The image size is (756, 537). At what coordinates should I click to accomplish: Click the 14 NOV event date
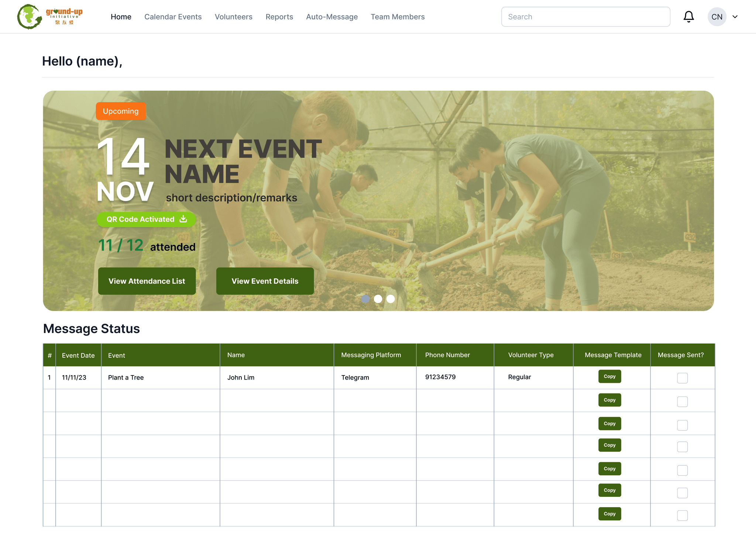(125, 169)
